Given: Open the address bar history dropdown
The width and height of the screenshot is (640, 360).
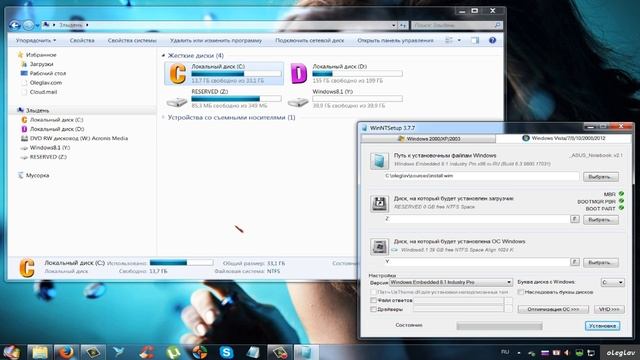Looking at the screenshot, I should pos(393,25).
